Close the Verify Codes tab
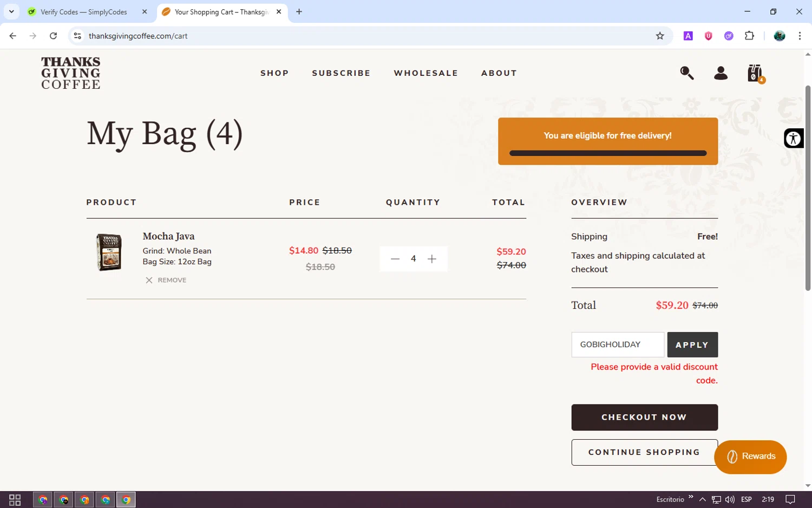This screenshot has height=508, width=812. click(145, 12)
